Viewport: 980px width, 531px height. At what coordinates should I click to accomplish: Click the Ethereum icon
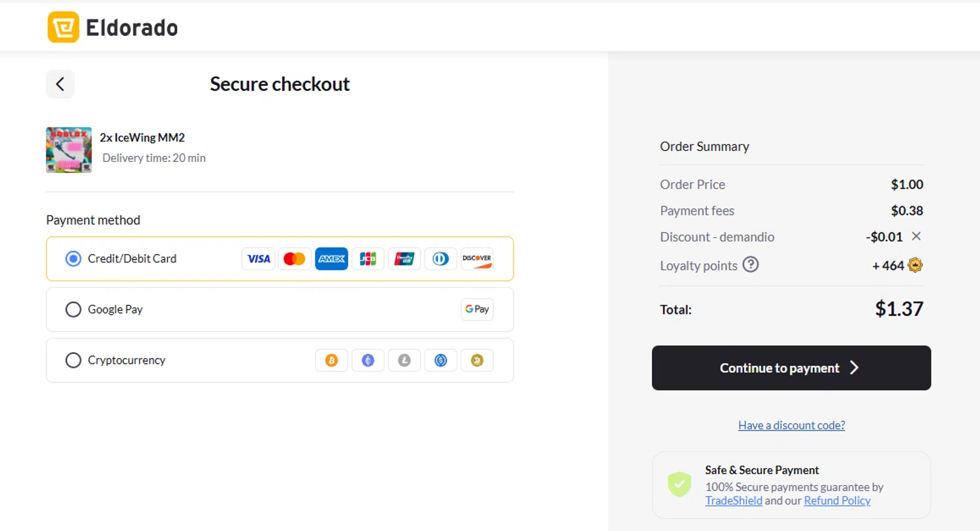tap(368, 361)
